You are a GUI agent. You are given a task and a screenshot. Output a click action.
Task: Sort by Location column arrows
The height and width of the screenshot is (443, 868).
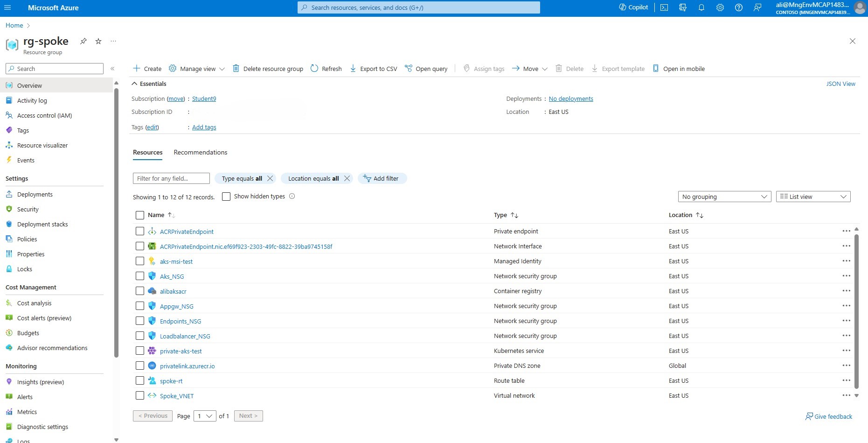coord(700,215)
